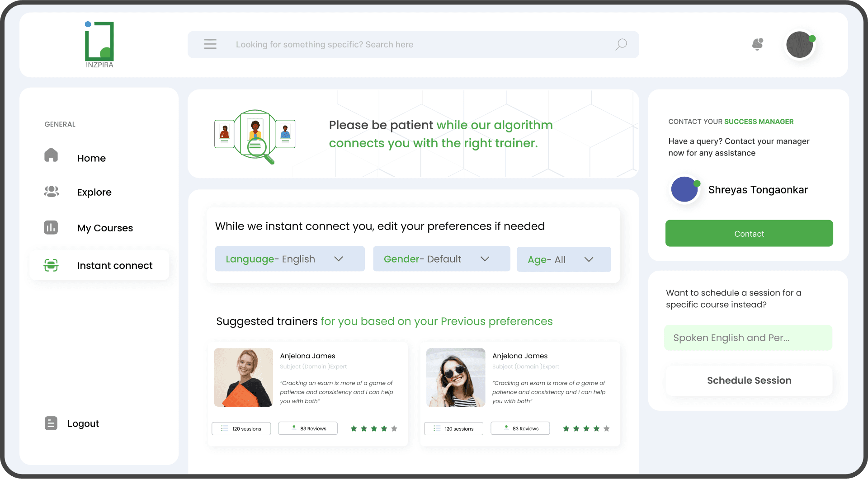Open first Anjelona James trainer photo
The height and width of the screenshot is (479, 868).
pos(243,377)
